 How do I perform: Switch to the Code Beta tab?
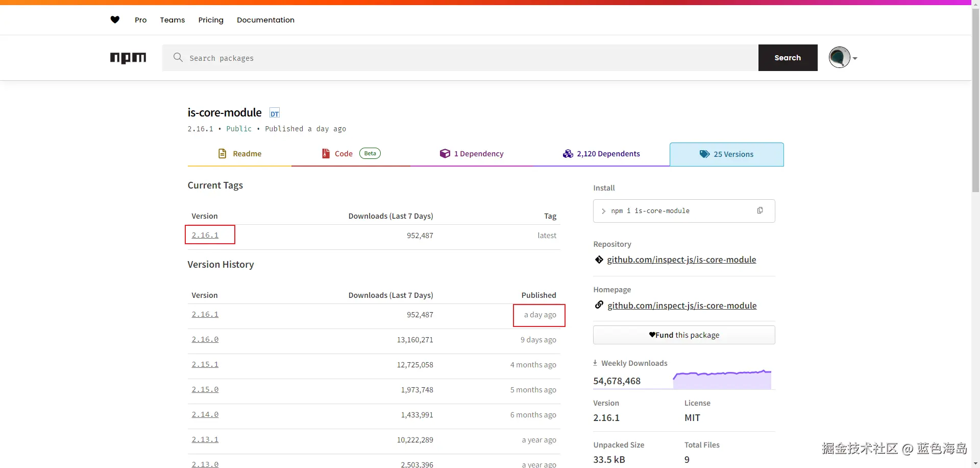pos(351,154)
